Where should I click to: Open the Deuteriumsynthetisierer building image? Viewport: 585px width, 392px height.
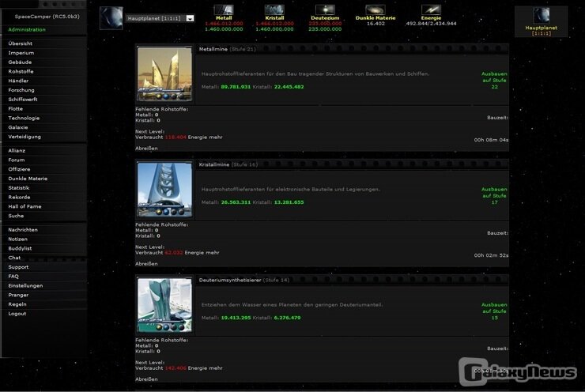click(164, 304)
